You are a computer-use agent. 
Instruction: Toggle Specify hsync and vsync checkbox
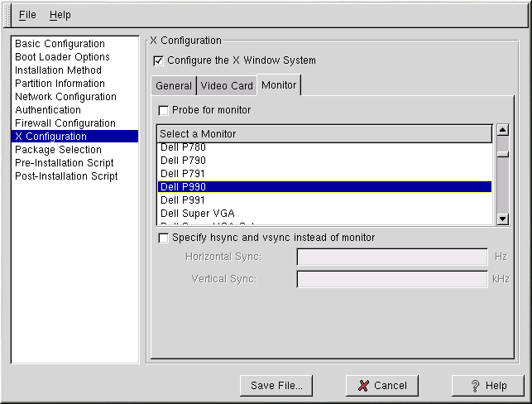(x=163, y=238)
